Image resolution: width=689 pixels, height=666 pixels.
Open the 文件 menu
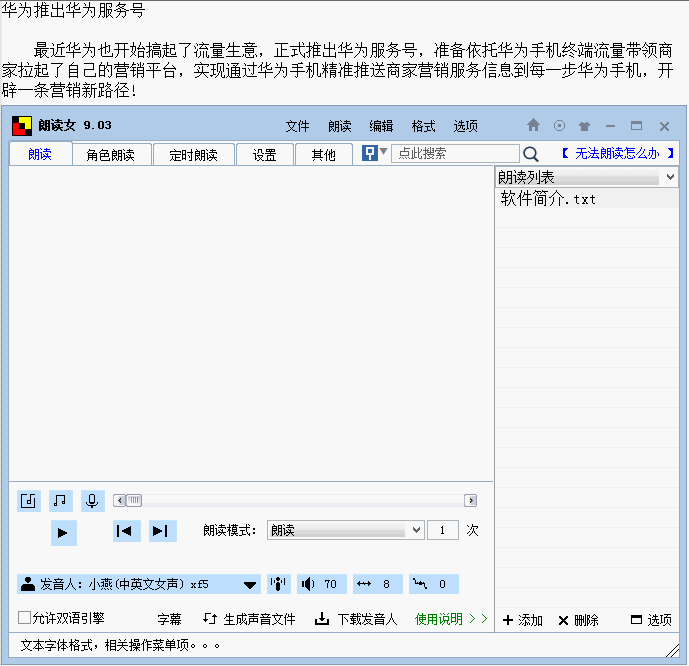pos(297,127)
